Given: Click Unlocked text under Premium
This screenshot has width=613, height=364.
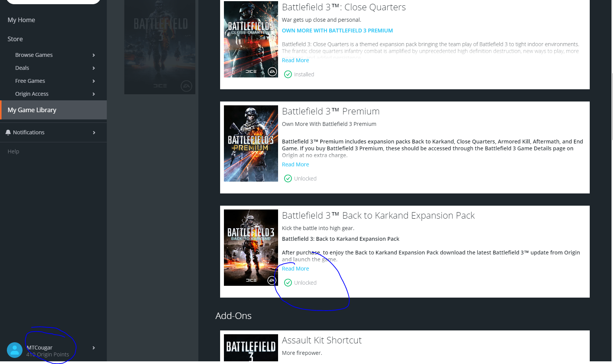Looking at the screenshot, I should tap(305, 179).
